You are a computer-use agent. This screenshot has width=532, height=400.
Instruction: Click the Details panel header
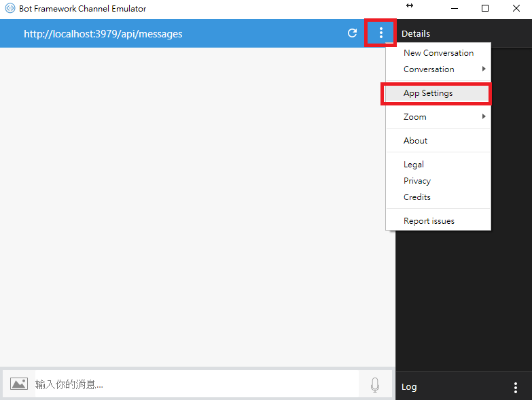point(416,33)
